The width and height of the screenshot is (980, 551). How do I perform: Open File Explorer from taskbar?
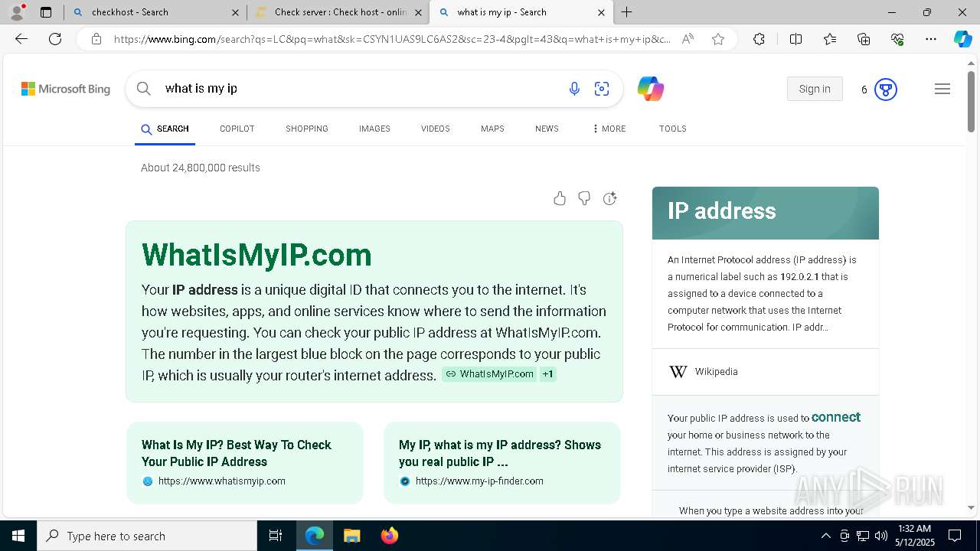pyautogui.click(x=351, y=536)
